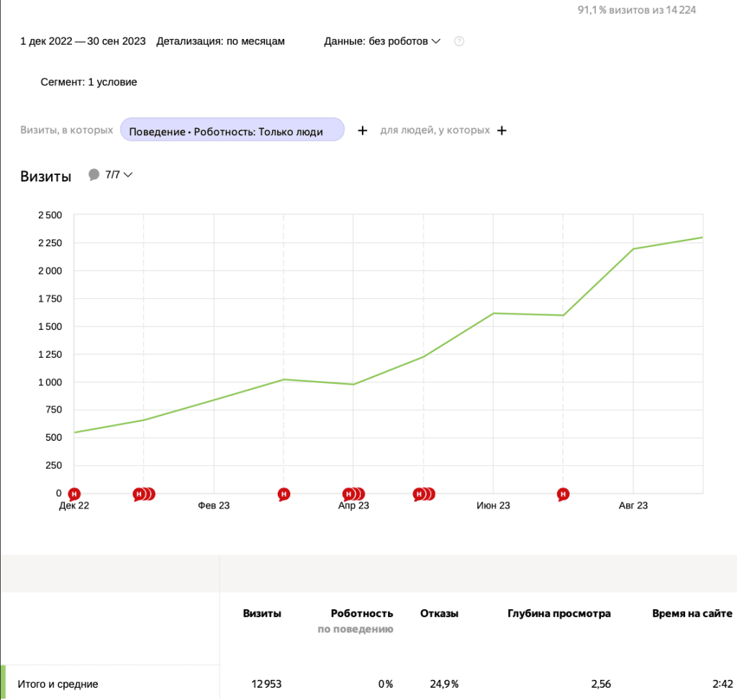
Task: Sort the table by Отказы column
Action: click(440, 613)
